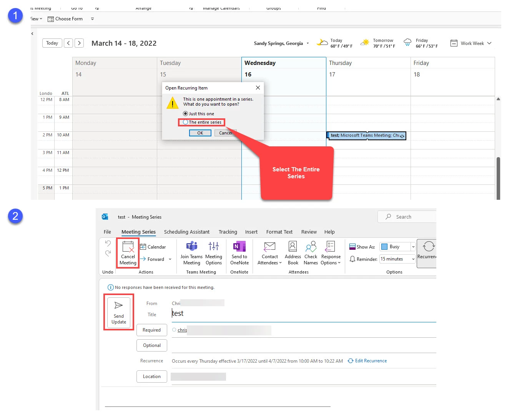Select the test Teams Meeting on Thursday
Screen dimensions: 532x418
(366, 136)
